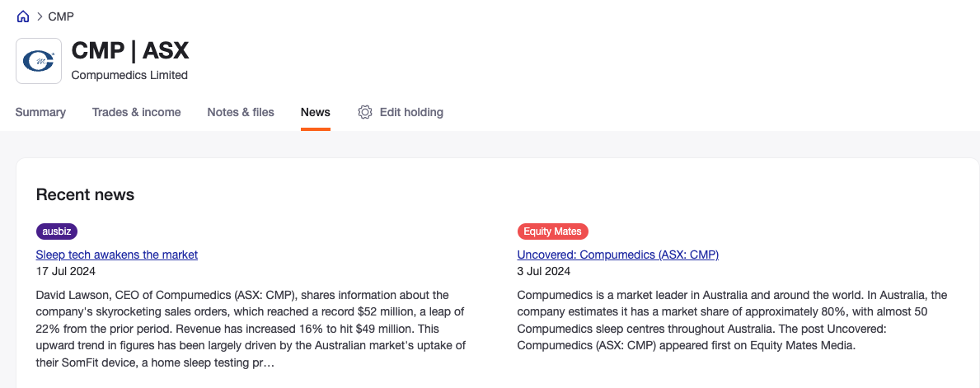Click the breadcrumb chevron separator

40,16
